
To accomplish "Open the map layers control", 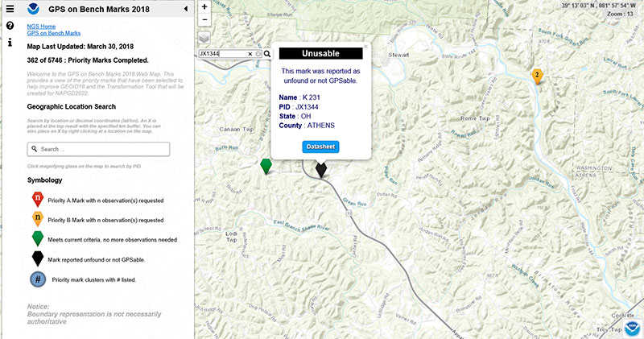I will pyautogui.click(x=204, y=37).
